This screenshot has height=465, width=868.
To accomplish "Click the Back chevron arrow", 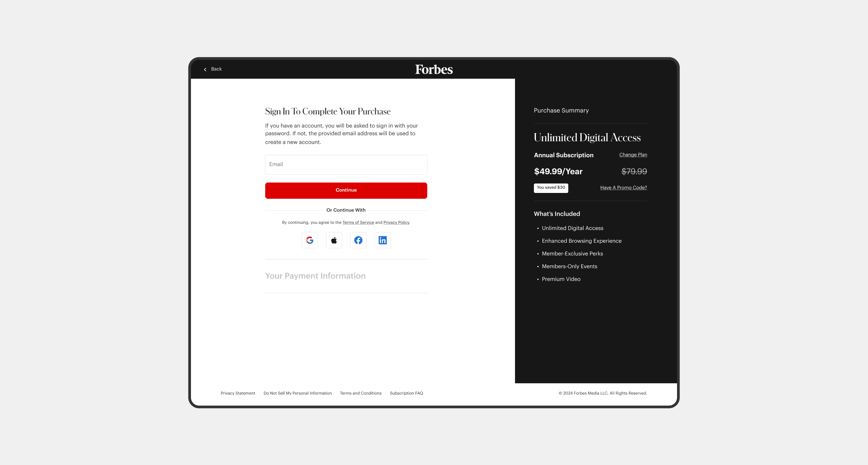I will click(x=205, y=69).
